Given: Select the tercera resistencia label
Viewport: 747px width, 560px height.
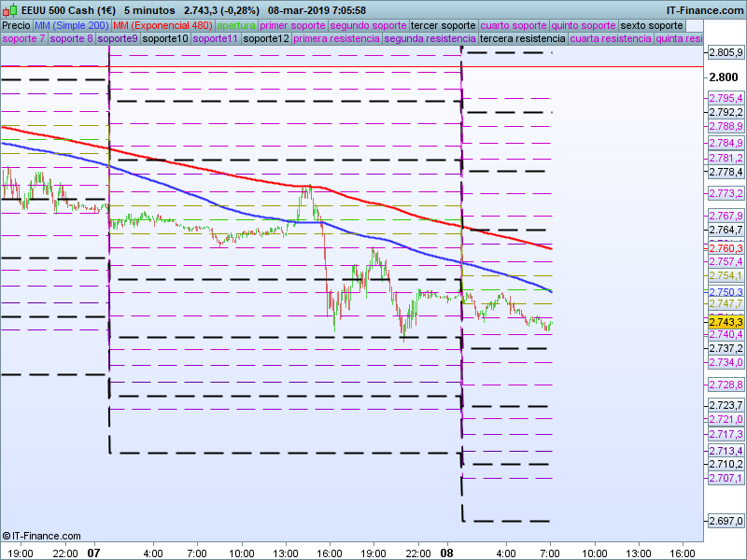Looking at the screenshot, I should [x=523, y=38].
